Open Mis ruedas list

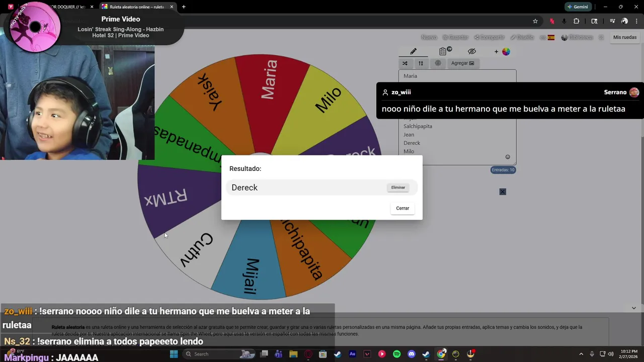(625, 37)
